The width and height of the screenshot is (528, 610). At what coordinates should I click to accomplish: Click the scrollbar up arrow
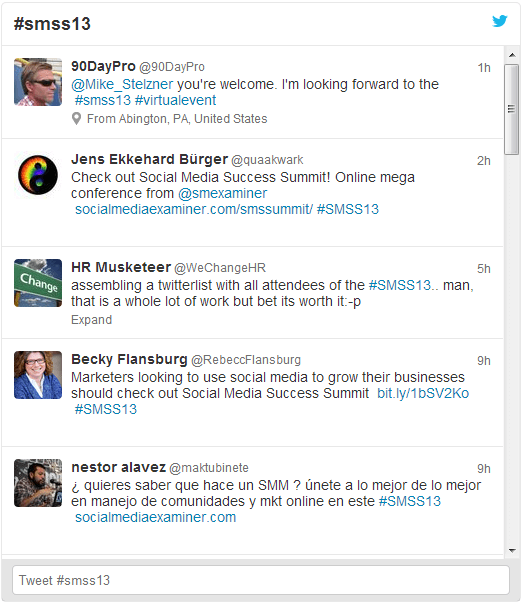click(x=512, y=55)
